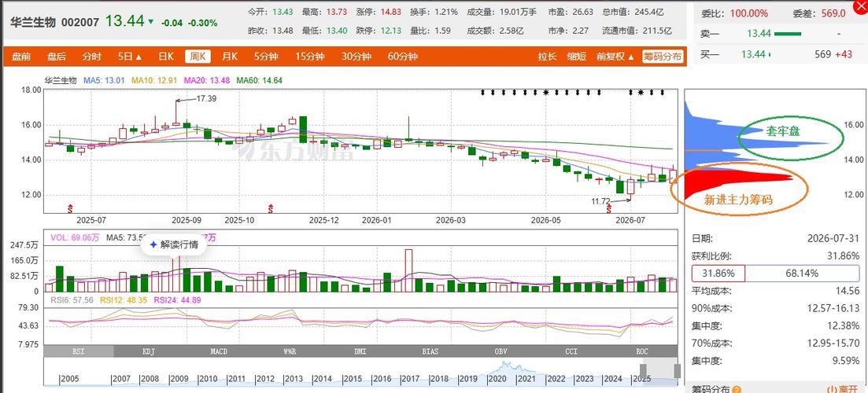Click the left handle of the timeline range slider
This screenshot has width=868, height=393.
[x=643, y=369]
